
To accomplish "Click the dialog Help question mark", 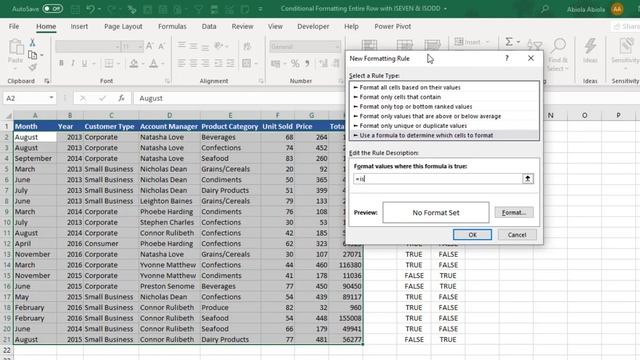I will click(x=507, y=58).
